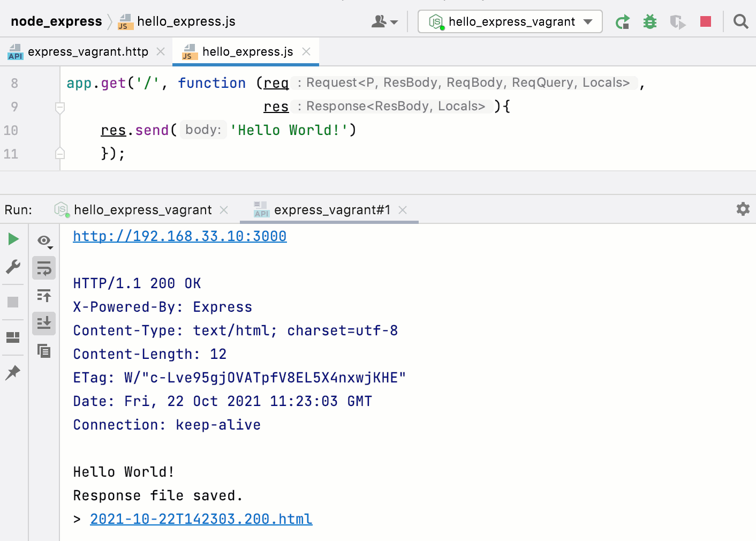Select the wrench icon to modify run options
This screenshot has width=756, height=541.
[13, 266]
